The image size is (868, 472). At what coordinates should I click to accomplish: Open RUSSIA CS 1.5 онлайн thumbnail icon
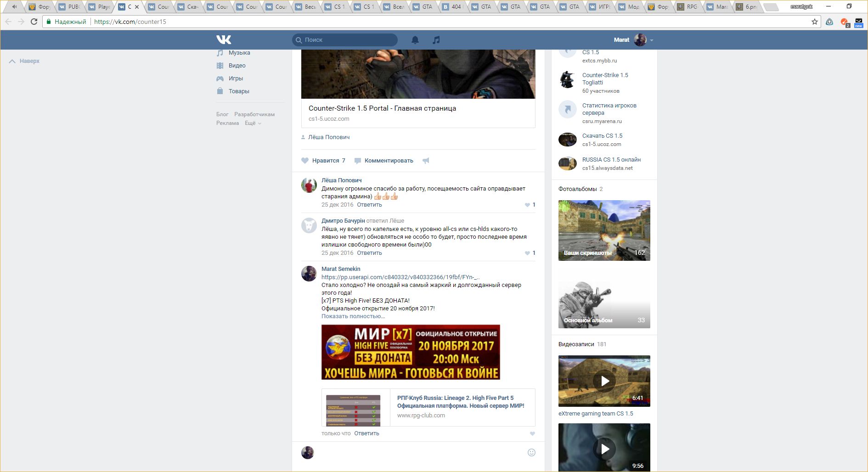[x=568, y=163]
